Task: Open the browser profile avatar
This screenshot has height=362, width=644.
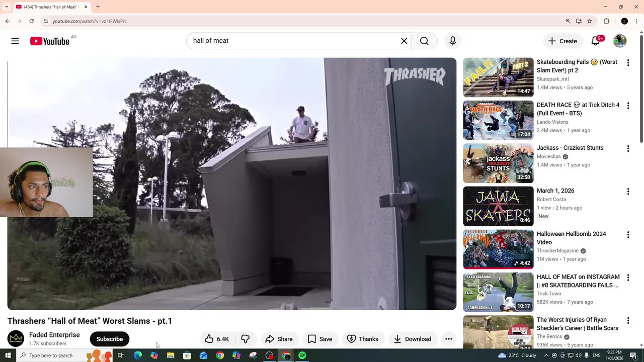Action: point(624,21)
